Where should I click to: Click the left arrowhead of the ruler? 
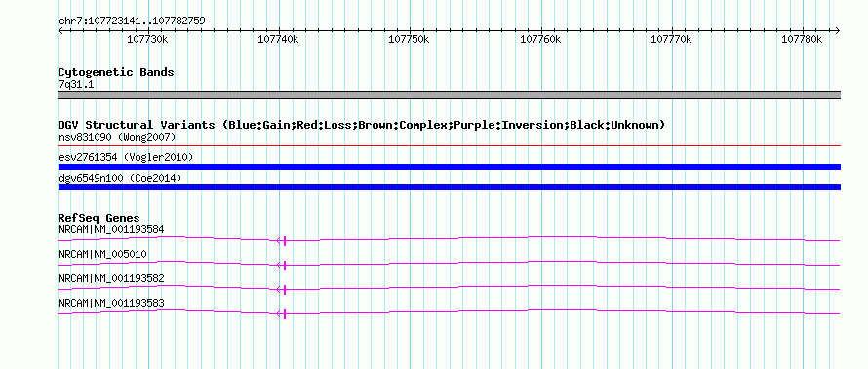point(60,30)
